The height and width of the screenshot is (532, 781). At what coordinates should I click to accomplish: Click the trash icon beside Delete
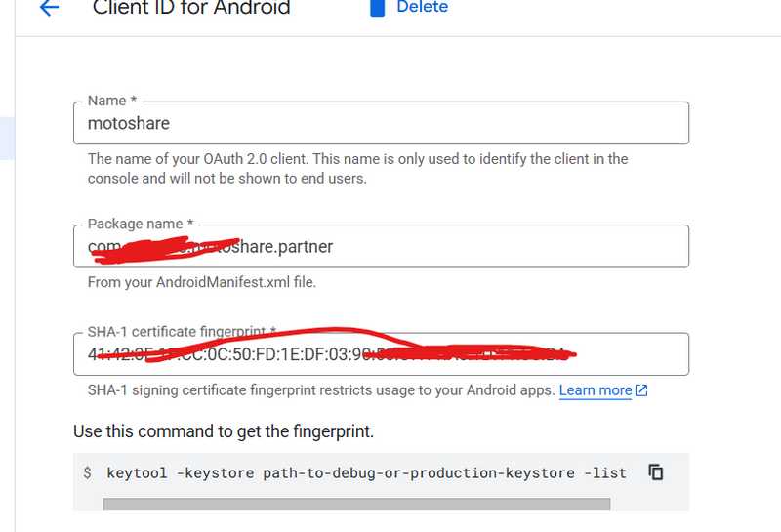376,8
